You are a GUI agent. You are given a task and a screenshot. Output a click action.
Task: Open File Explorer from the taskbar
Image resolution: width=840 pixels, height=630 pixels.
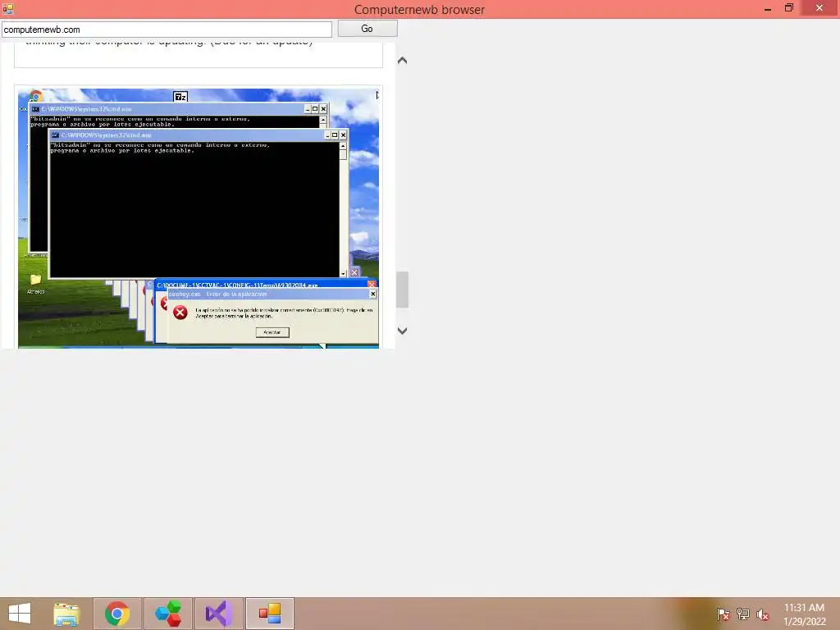66,614
